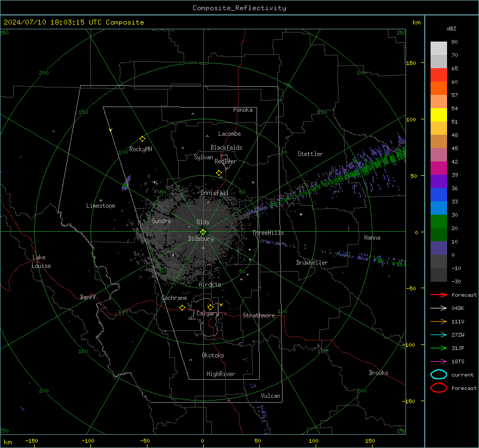
Task: Click the Hanna town label
Action: pyautogui.click(x=372, y=238)
